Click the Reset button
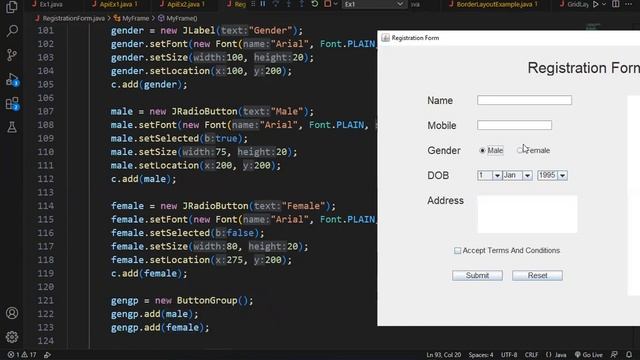Image resolution: width=640 pixels, height=360 pixels. 537,276
